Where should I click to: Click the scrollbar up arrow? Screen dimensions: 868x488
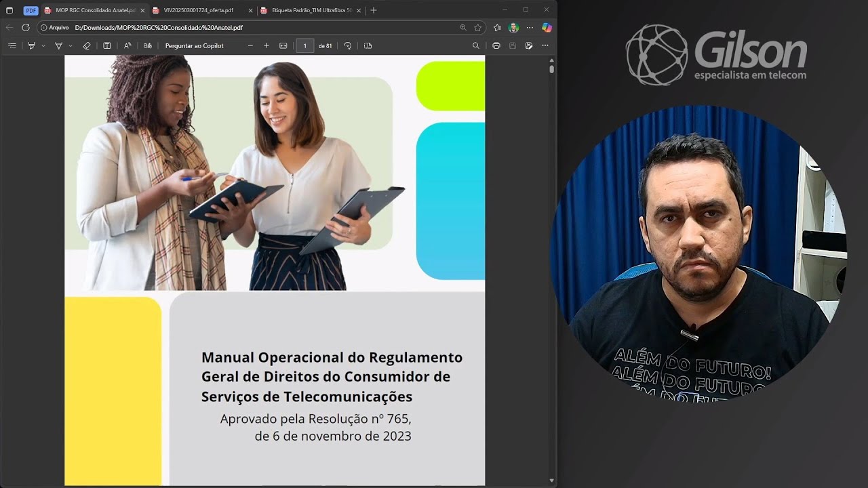tap(552, 60)
